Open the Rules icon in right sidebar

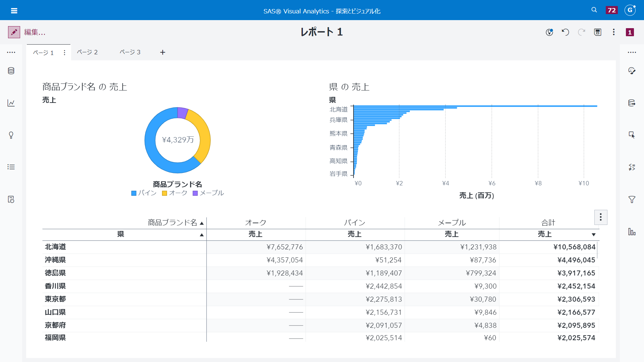(632, 167)
